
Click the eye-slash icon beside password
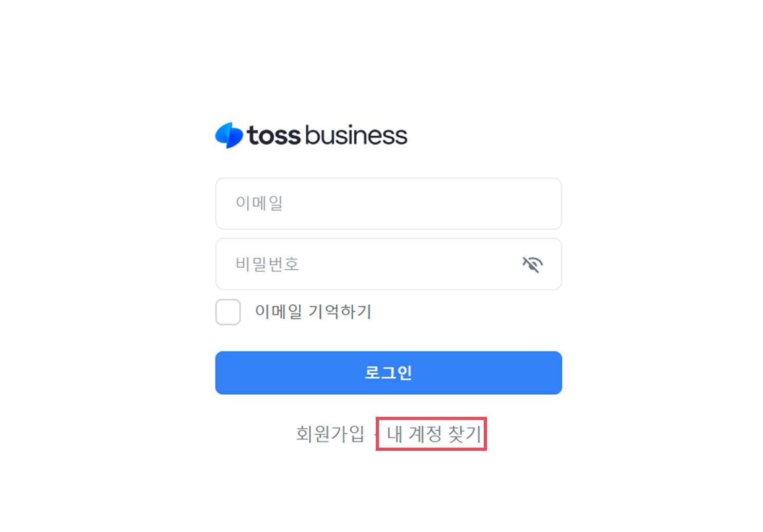tap(533, 264)
